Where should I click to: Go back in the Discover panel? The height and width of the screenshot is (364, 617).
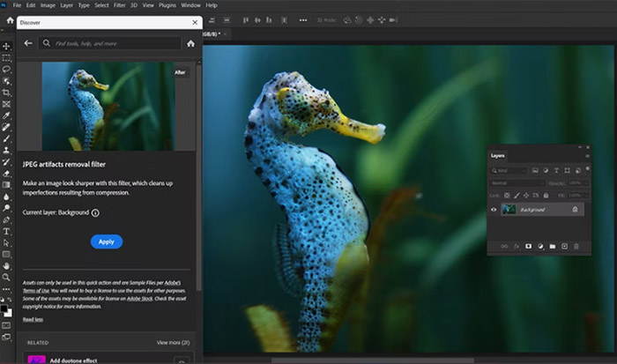pos(28,43)
